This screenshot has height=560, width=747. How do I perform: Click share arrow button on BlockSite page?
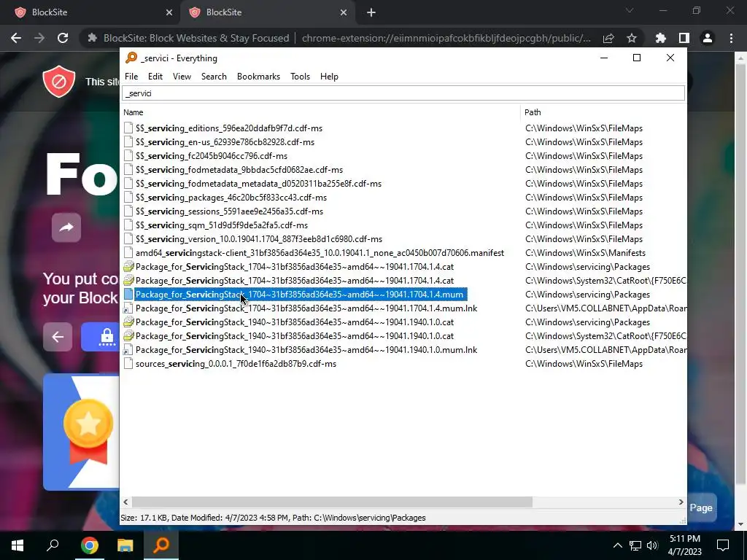[66, 227]
